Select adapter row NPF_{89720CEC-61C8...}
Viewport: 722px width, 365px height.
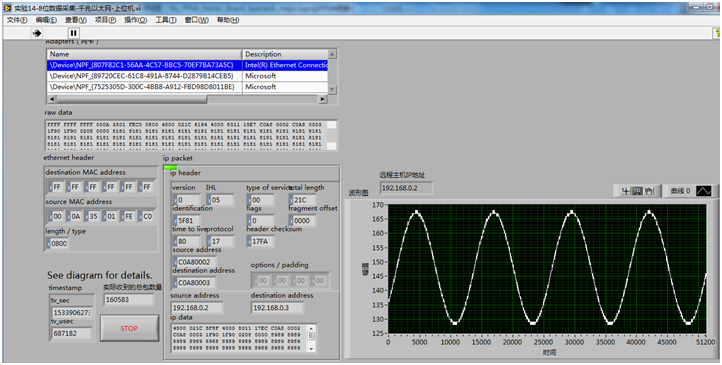[187, 76]
